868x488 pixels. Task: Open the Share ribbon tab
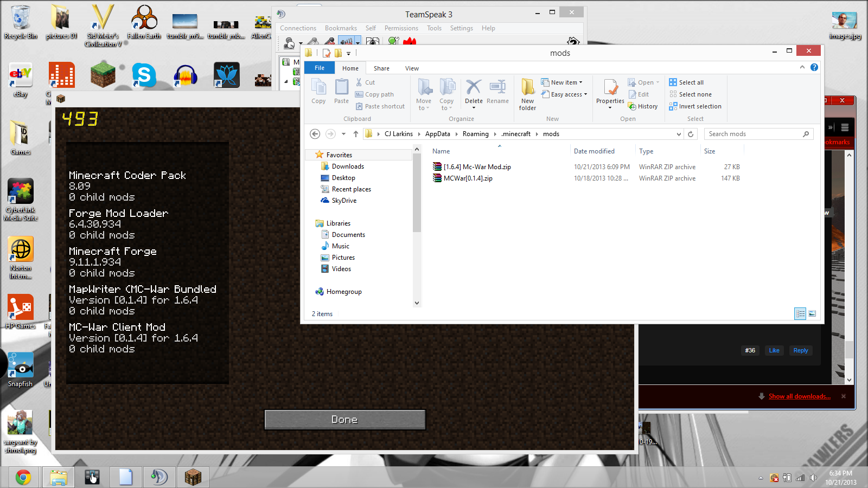pos(381,68)
